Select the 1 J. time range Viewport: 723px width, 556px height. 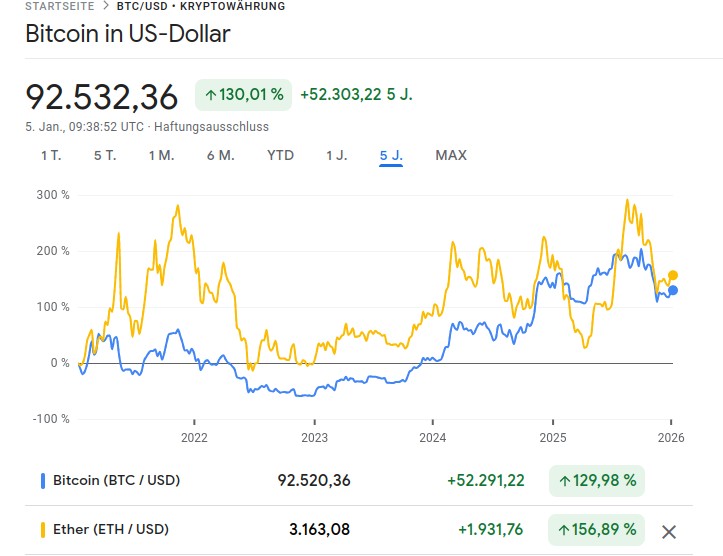click(336, 155)
